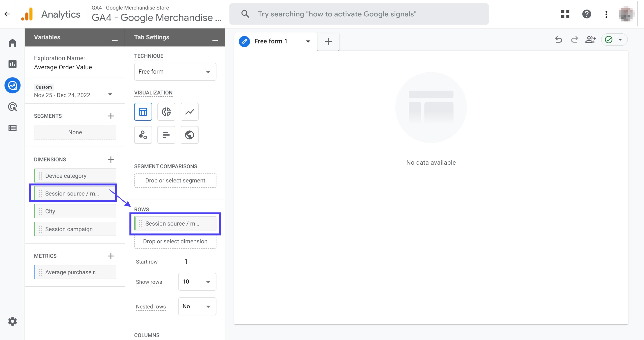Click the Nested rows label

(151, 307)
